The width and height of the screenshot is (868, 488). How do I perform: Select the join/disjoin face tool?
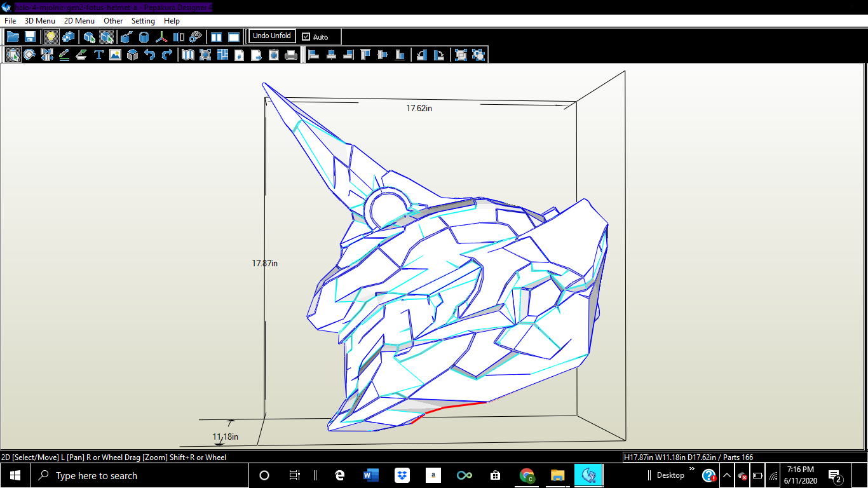(47, 55)
